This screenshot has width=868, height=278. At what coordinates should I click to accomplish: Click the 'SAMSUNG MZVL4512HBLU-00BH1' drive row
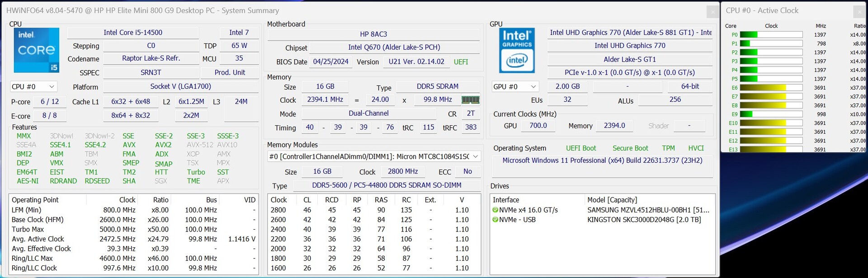[602, 210]
